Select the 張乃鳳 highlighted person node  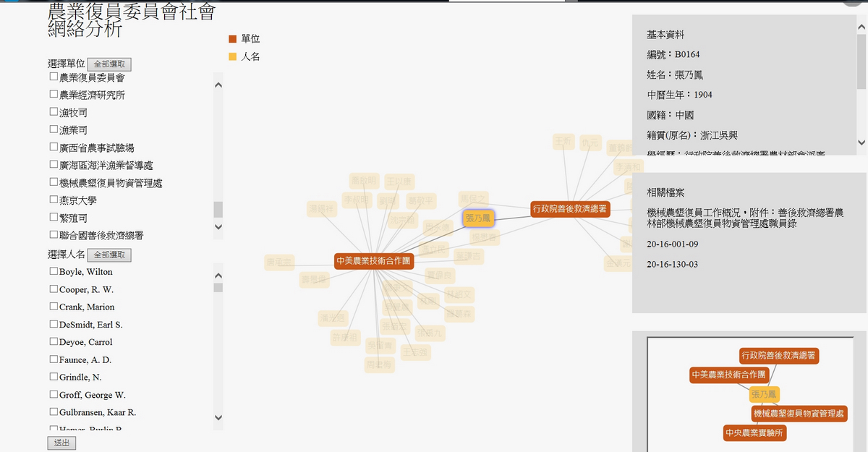pos(478,218)
